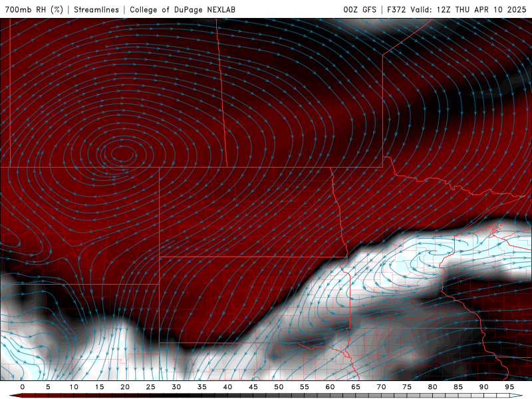Click the "5" value on the color scale
The width and height of the screenshot is (532, 399).
[x=48, y=387]
